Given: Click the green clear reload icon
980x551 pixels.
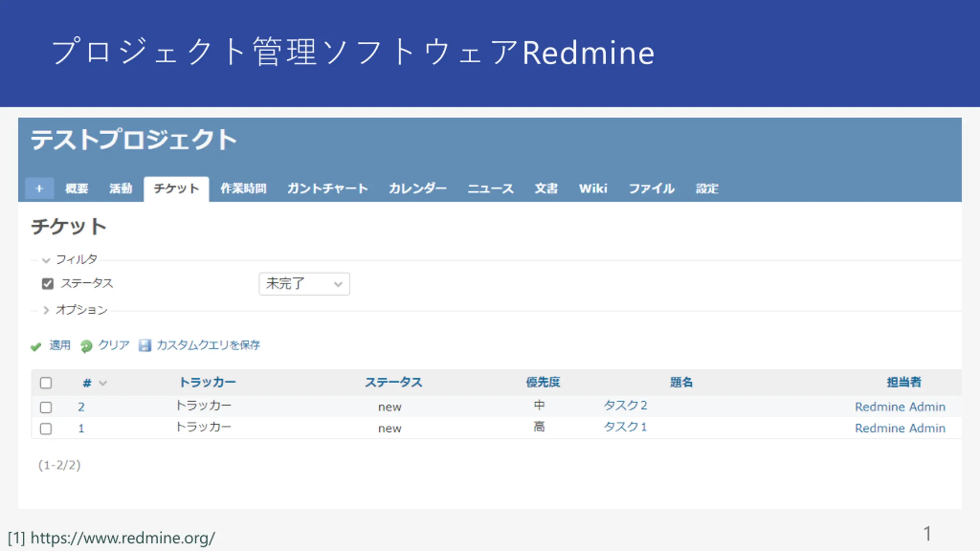Looking at the screenshot, I should pos(86,346).
